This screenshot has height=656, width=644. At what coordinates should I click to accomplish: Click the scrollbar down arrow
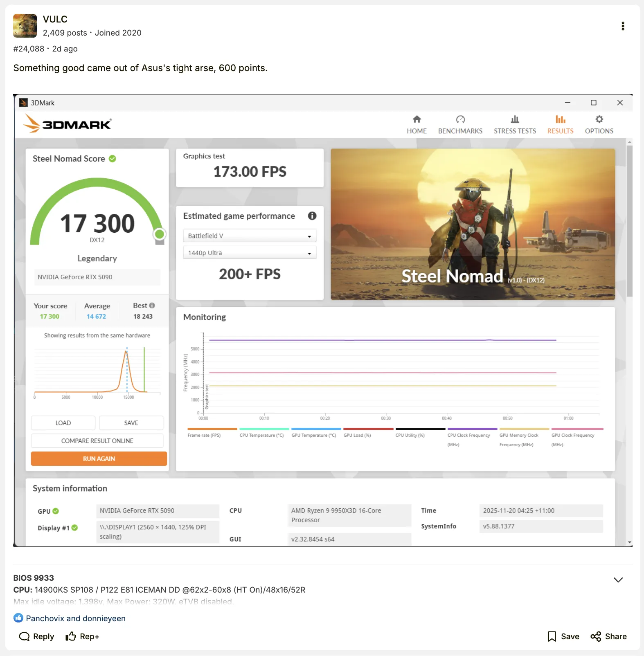click(x=629, y=542)
